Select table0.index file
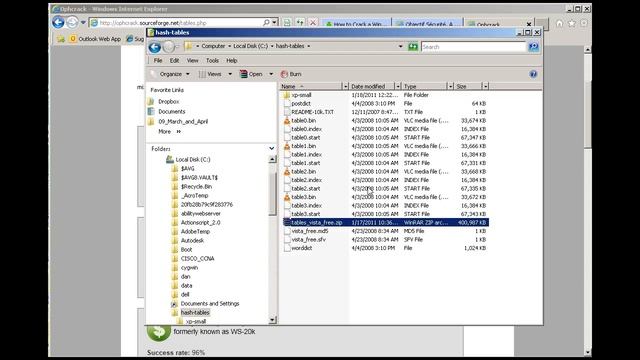Image resolution: width=640 pixels, height=360 pixels. (x=306, y=129)
